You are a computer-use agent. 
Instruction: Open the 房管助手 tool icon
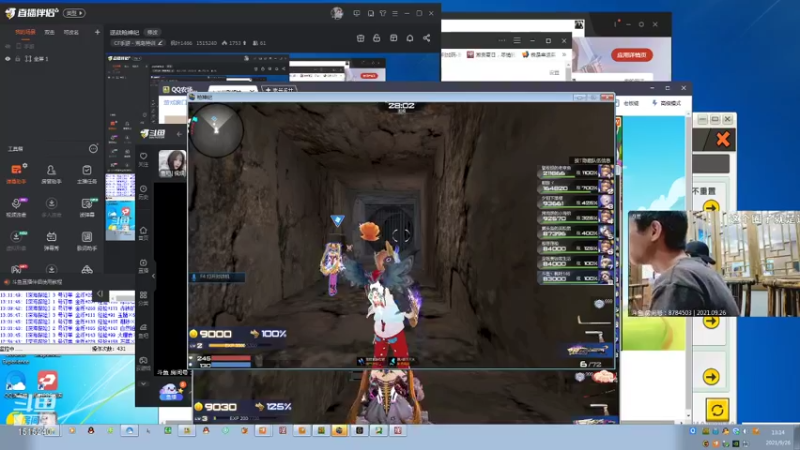(51, 173)
